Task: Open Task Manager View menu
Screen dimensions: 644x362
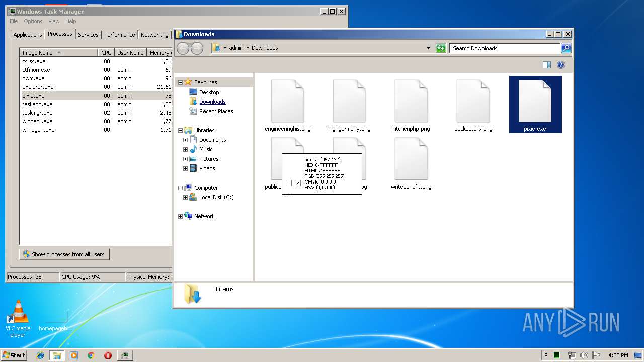Action: 54,21
